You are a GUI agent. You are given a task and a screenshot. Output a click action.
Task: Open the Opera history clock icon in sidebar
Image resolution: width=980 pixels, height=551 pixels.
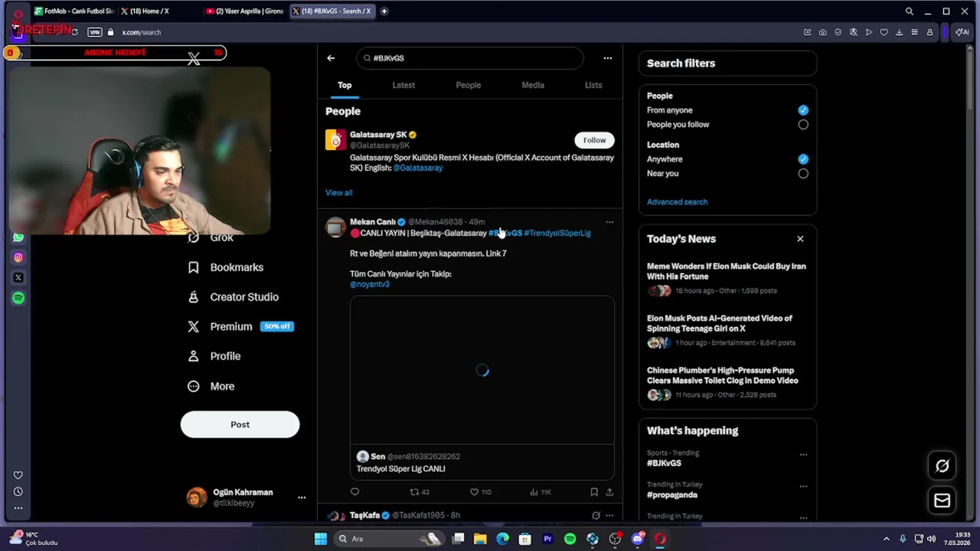(x=18, y=492)
